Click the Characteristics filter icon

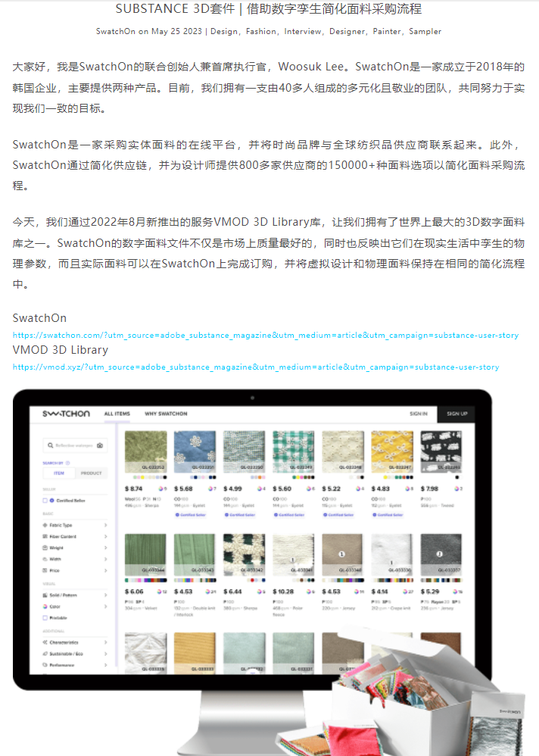tap(45, 642)
